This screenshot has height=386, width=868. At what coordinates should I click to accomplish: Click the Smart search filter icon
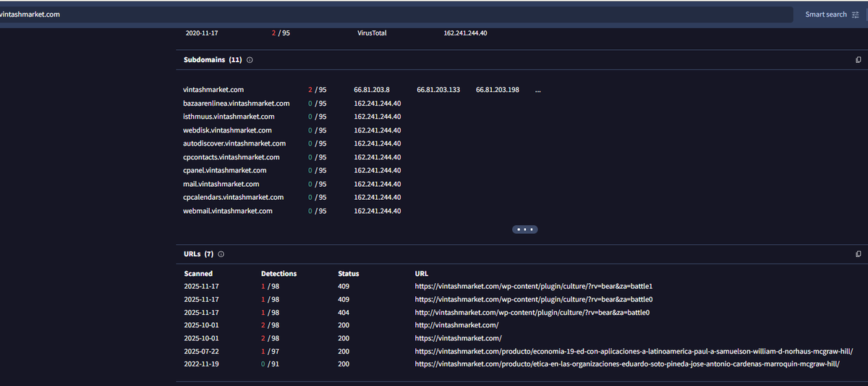coord(855,14)
